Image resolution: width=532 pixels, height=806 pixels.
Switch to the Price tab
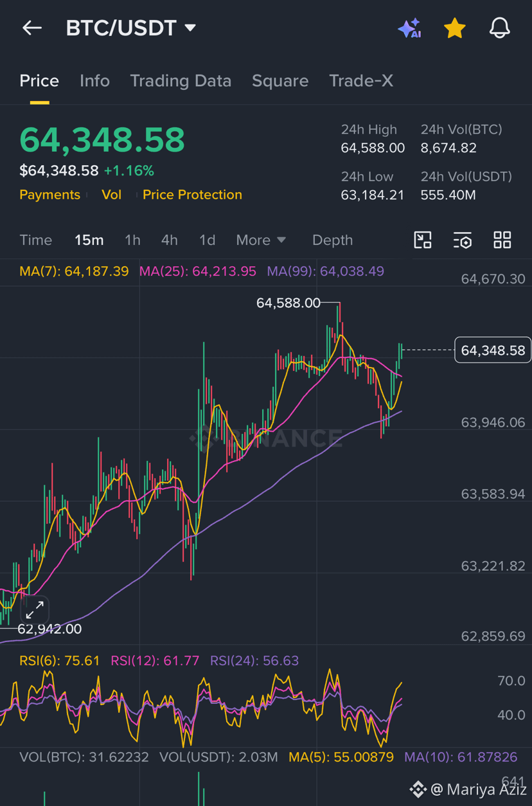point(39,80)
